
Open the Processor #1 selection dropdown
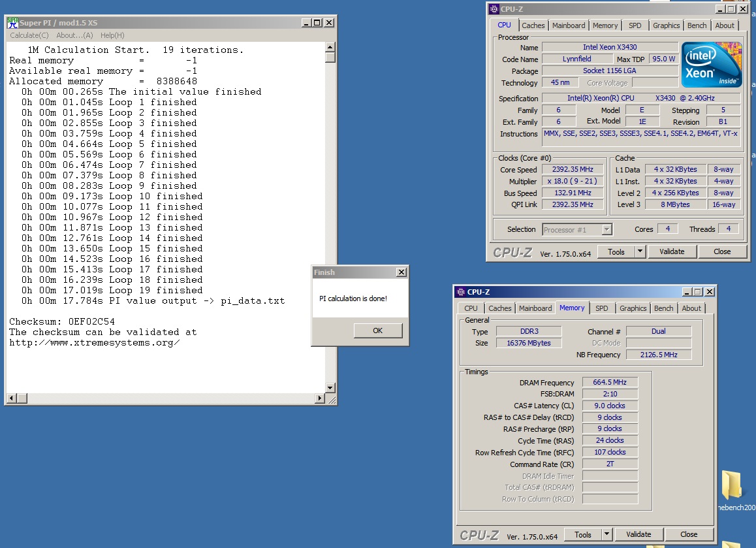(608, 230)
